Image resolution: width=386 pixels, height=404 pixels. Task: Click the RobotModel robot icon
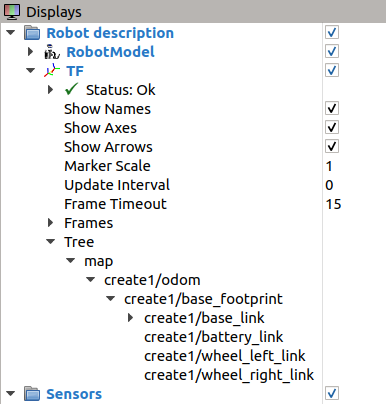click(52, 52)
